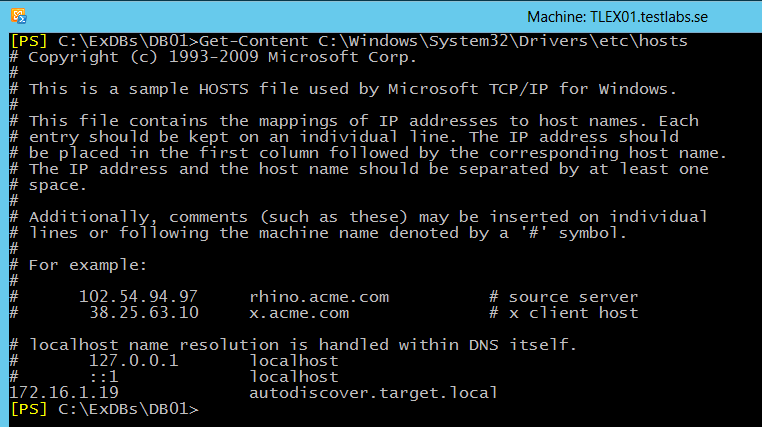The image size is (762, 427).
Task: Click the window title 'Machine: TLEX01.testlabs.se'
Action: (x=617, y=17)
